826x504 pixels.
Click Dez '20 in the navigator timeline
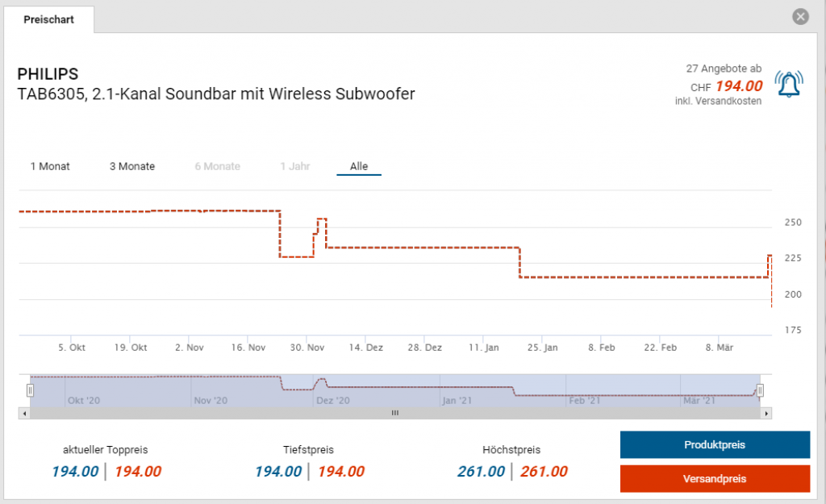[332, 400]
